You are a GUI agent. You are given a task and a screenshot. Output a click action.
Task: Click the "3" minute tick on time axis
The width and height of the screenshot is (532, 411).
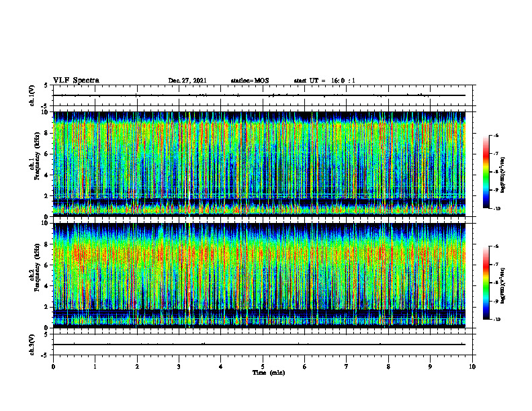[x=179, y=367]
